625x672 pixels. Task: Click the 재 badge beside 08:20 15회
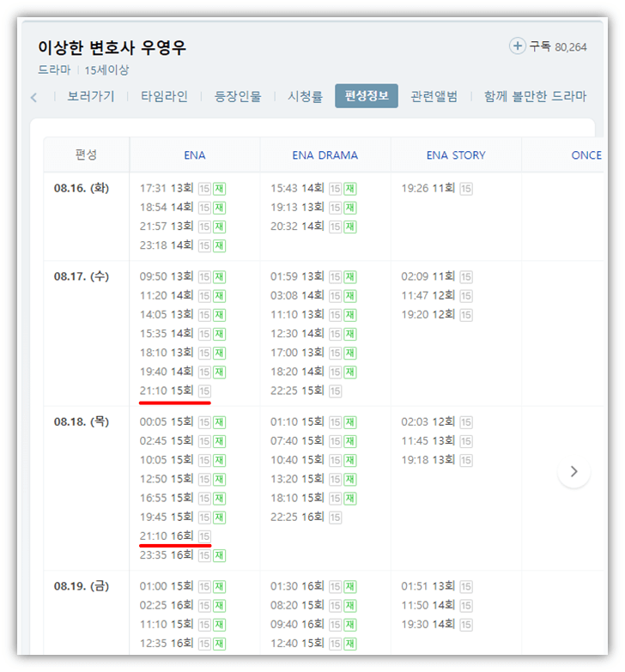(x=350, y=606)
